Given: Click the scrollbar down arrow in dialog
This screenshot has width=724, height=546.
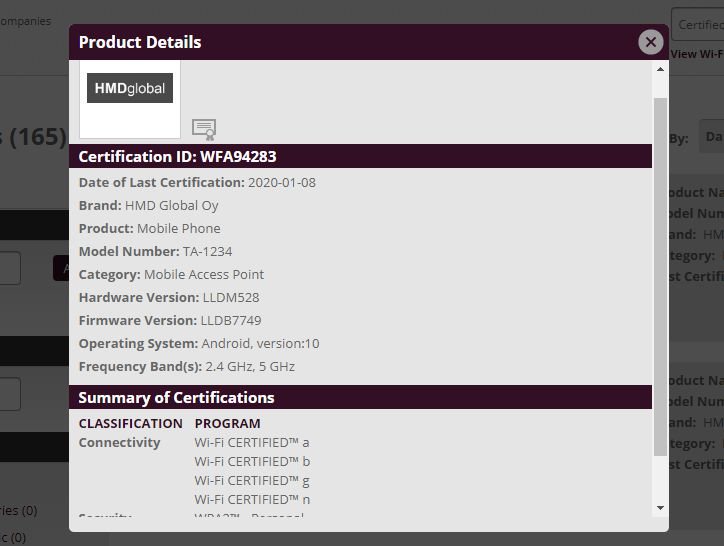Looking at the screenshot, I should point(660,508).
